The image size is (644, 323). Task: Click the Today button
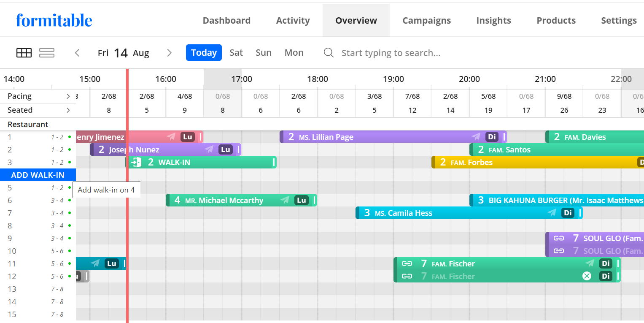[204, 52]
